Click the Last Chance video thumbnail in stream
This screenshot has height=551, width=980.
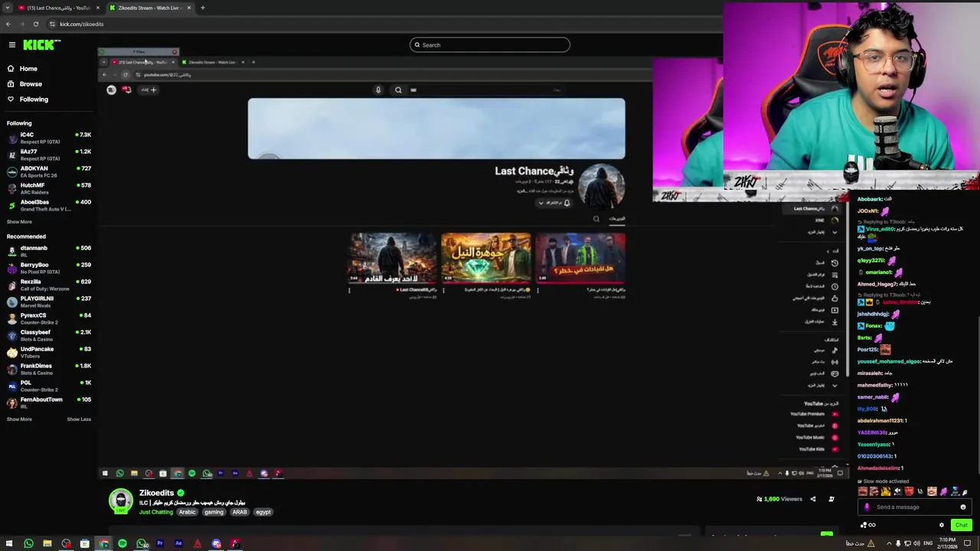392,258
